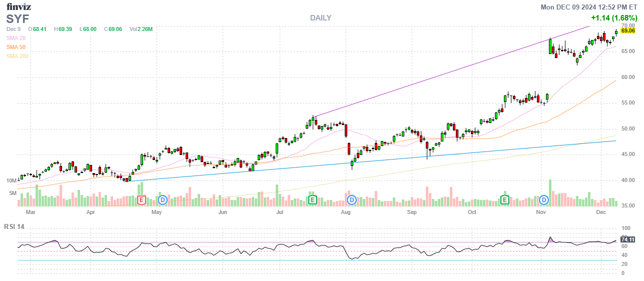The width and height of the screenshot is (644, 281).
Task: Click the finviz logo
Action: tap(20, 7)
